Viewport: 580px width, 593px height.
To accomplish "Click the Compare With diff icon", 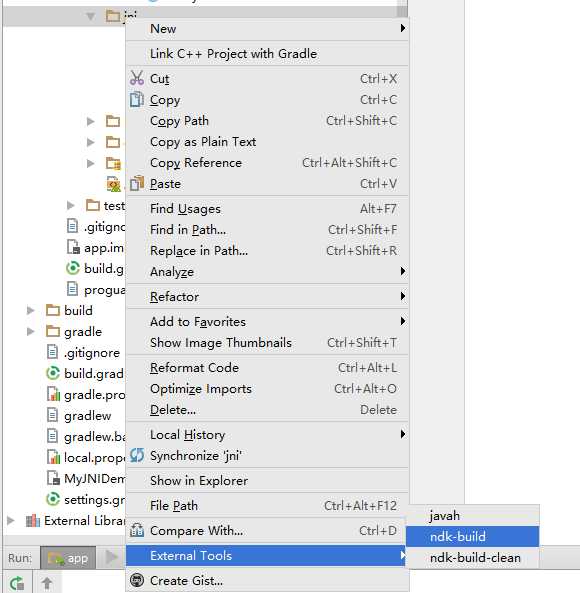I will point(137,530).
